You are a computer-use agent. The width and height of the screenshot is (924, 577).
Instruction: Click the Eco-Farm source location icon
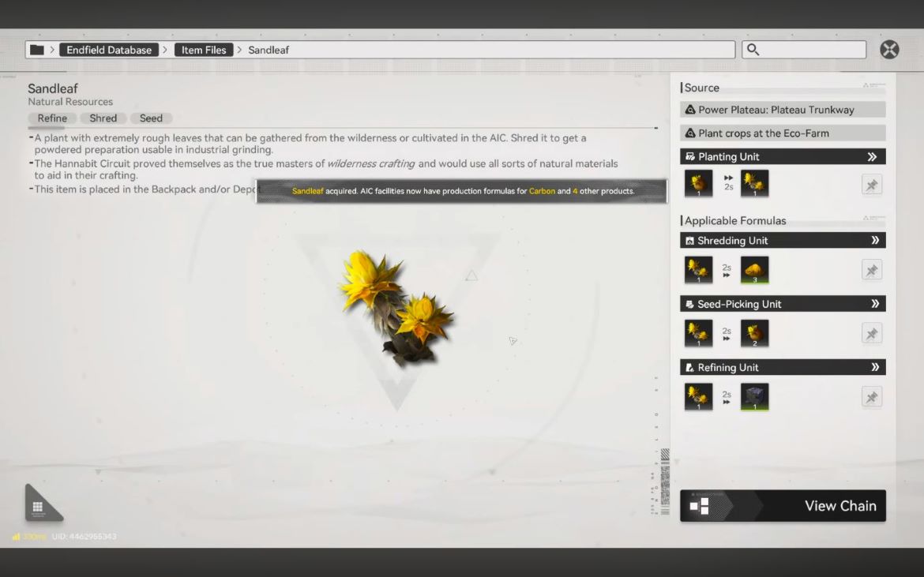pos(690,133)
